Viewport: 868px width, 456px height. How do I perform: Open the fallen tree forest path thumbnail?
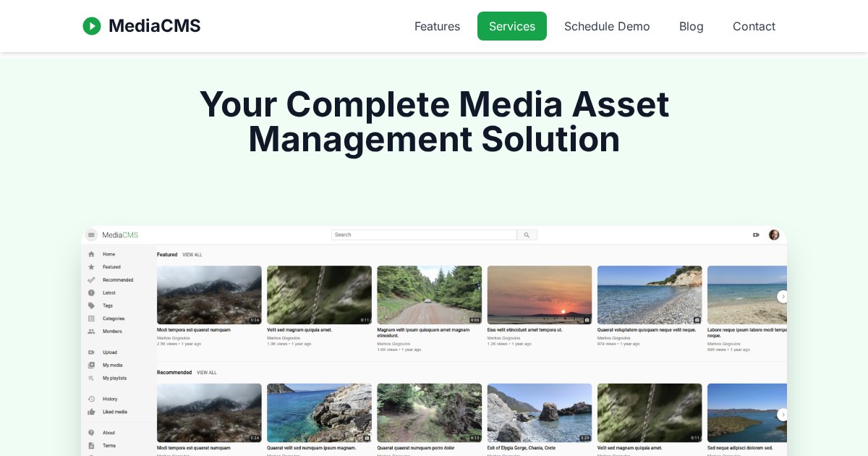(x=429, y=413)
